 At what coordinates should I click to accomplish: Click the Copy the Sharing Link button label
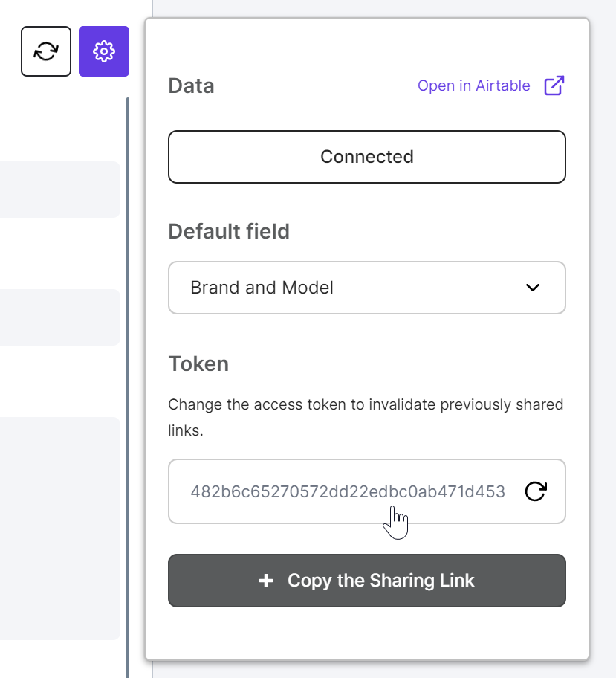381,581
